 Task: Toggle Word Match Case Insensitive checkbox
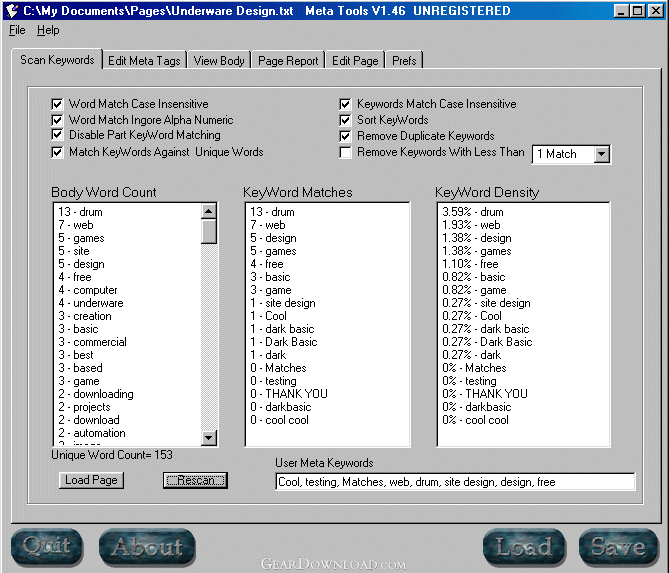(57, 104)
